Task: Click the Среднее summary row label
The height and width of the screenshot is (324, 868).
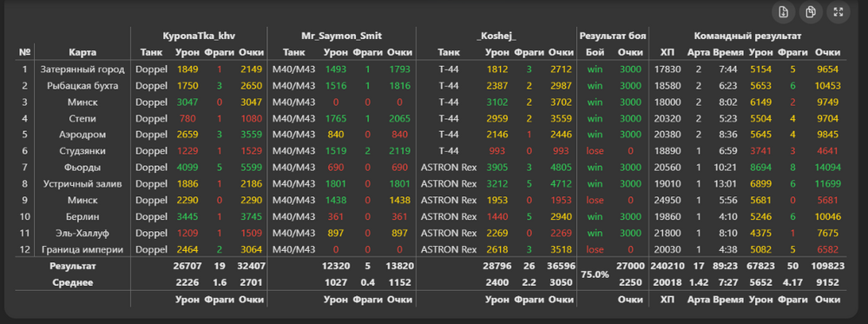Action: point(73,282)
